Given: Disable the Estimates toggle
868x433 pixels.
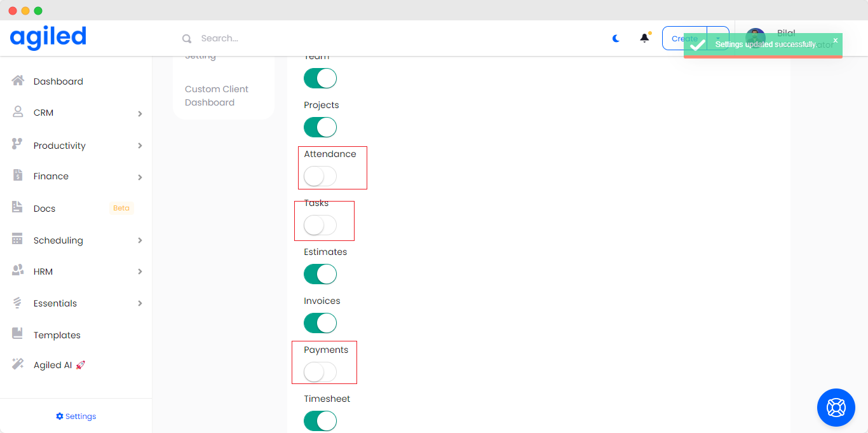Looking at the screenshot, I should [x=320, y=274].
